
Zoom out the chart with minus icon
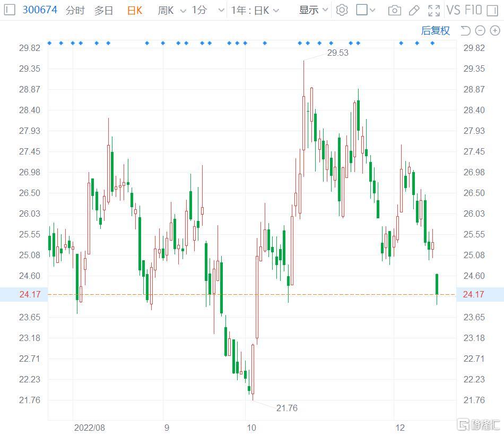point(480,31)
